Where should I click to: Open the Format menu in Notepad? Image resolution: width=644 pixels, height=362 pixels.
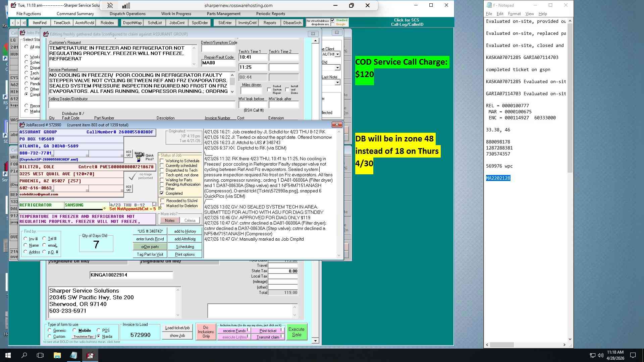point(514,14)
